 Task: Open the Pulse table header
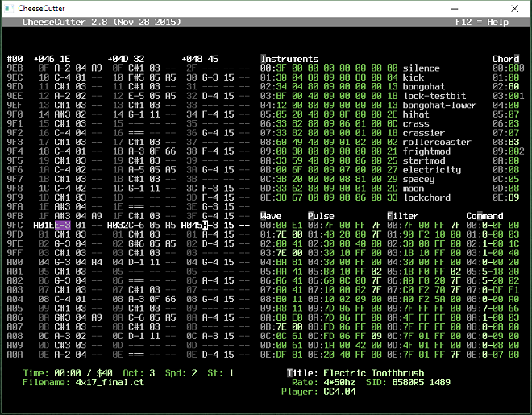click(x=321, y=216)
